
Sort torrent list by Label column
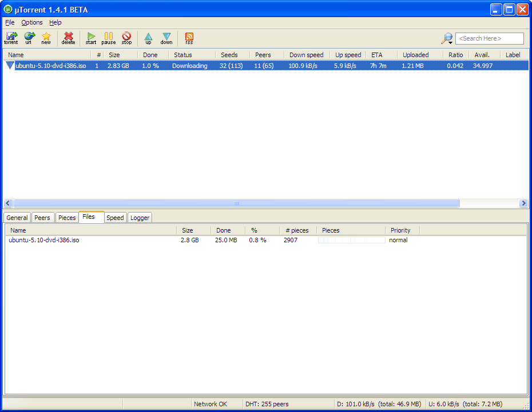tap(514, 55)
